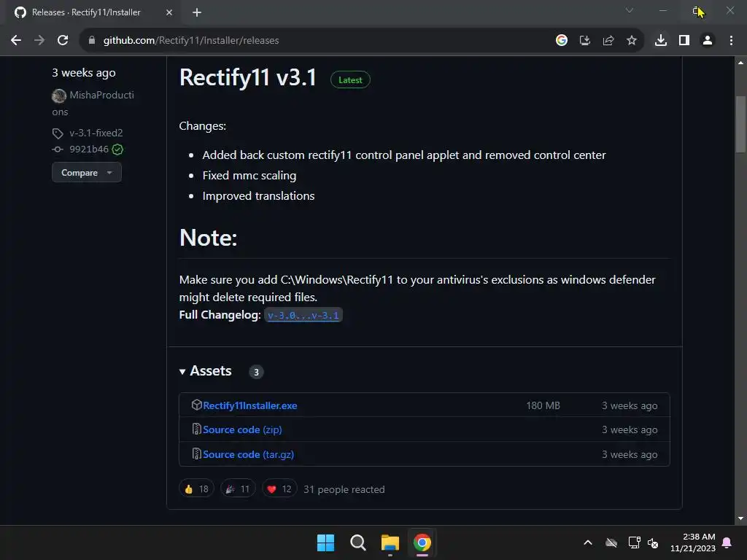
Task: Click the Assets count badge 3
Action: pos(256,372)
